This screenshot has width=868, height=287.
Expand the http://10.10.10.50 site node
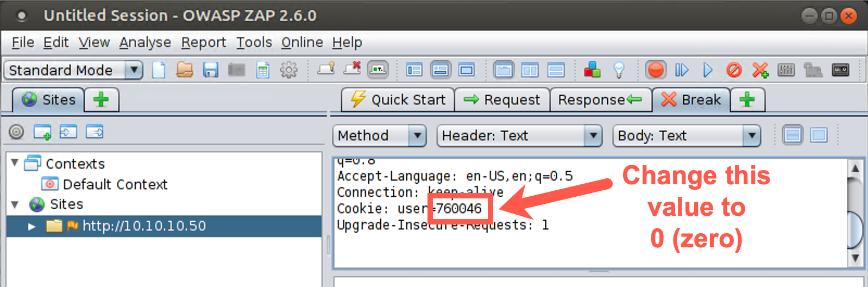(32, 226)
